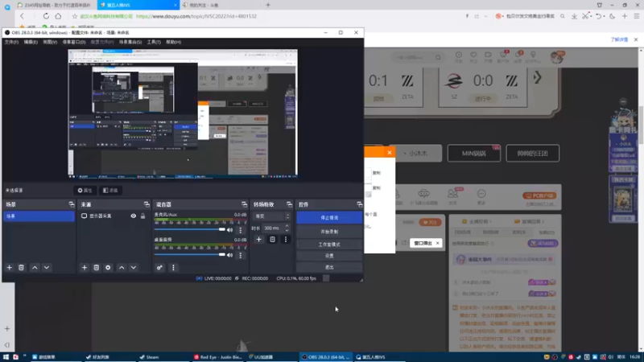Click the Start Recording button
The image size is (644, 362).
[x=329, y=232]
